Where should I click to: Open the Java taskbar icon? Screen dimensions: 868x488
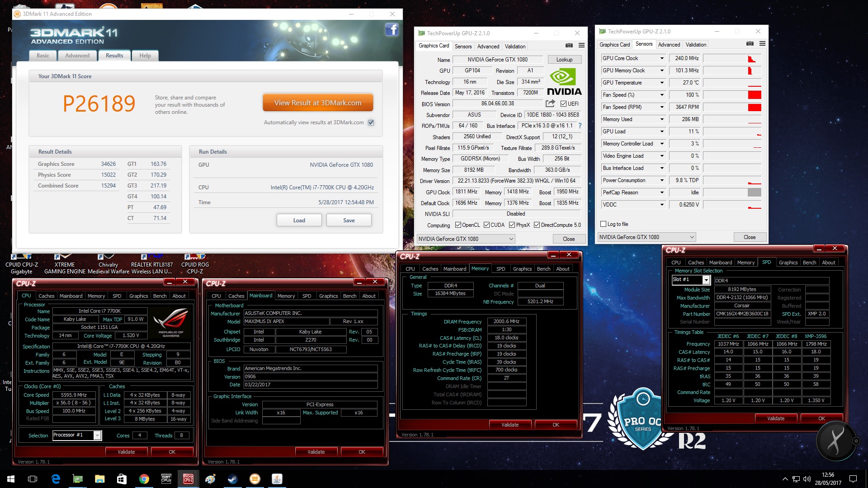click(x=277, y=479)
